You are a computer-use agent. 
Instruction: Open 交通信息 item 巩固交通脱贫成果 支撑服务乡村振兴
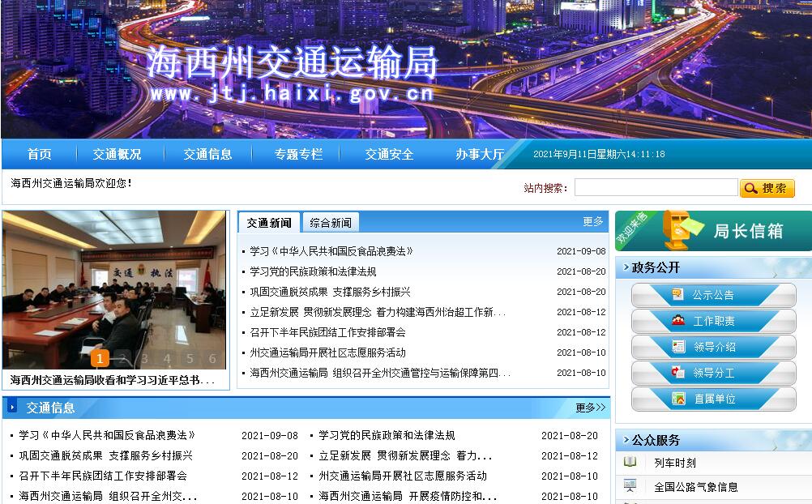(105, 455)
